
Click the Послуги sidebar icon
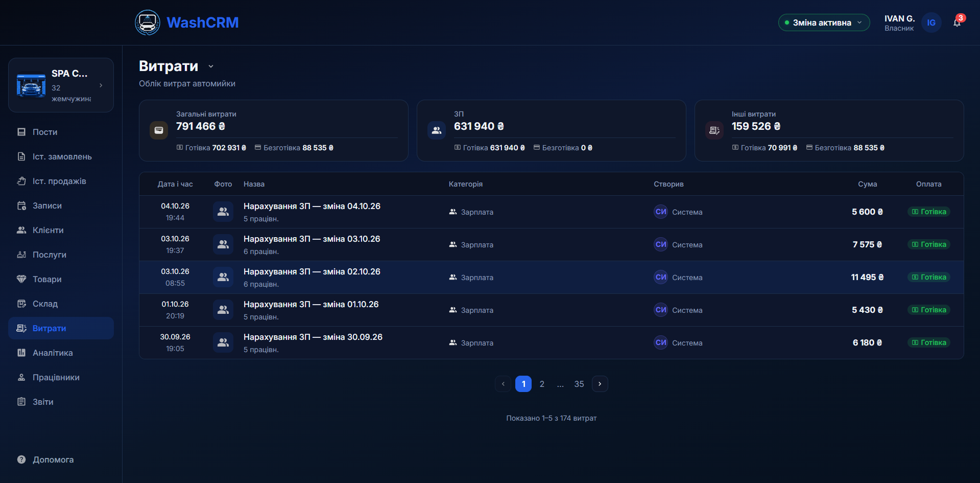[x=21, y=255]
